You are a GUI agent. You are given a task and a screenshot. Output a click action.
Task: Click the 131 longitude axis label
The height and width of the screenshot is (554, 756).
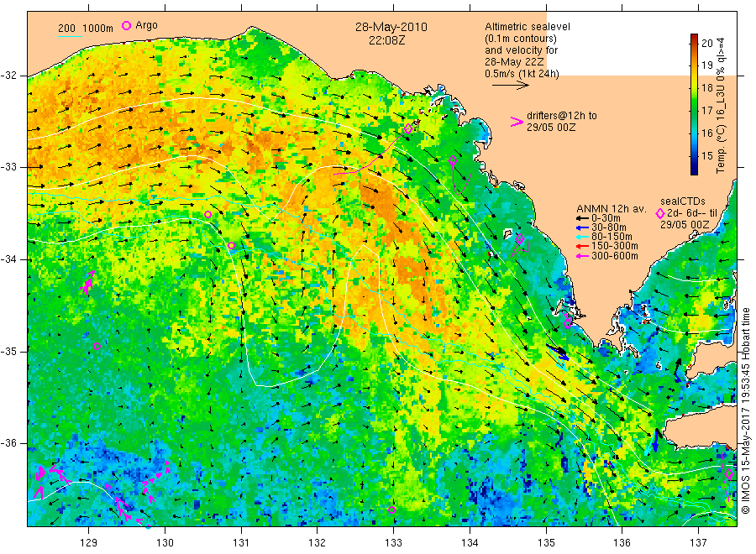[x=241, y=543]
